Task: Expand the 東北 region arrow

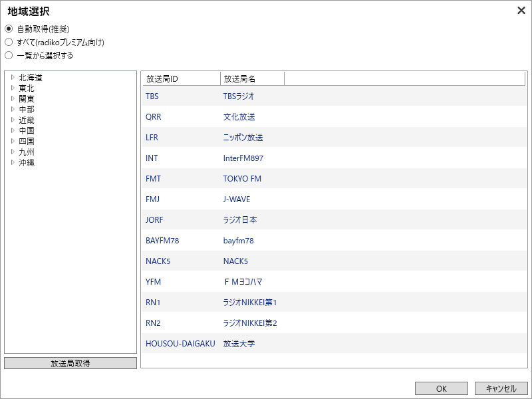Action: (x=13, y=88)
